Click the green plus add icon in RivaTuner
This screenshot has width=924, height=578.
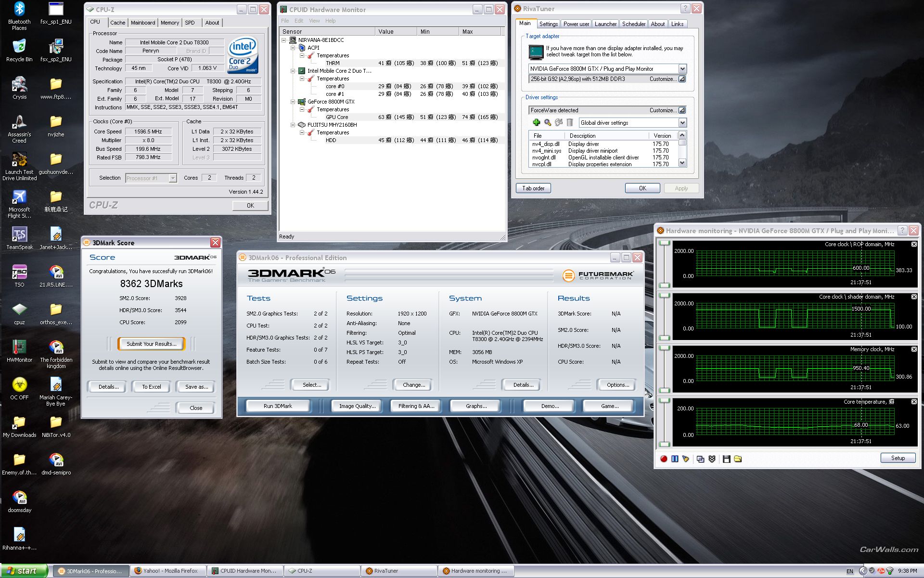point(536,122)
